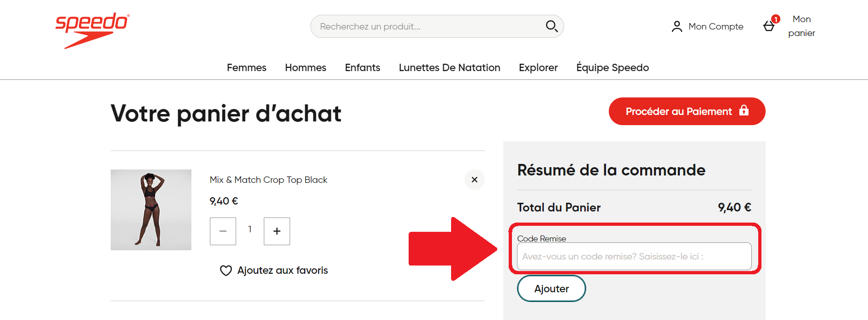Open the Mix & Match Crop Top thumbnail
868x320 pixels.
click(x=151, y=210)
